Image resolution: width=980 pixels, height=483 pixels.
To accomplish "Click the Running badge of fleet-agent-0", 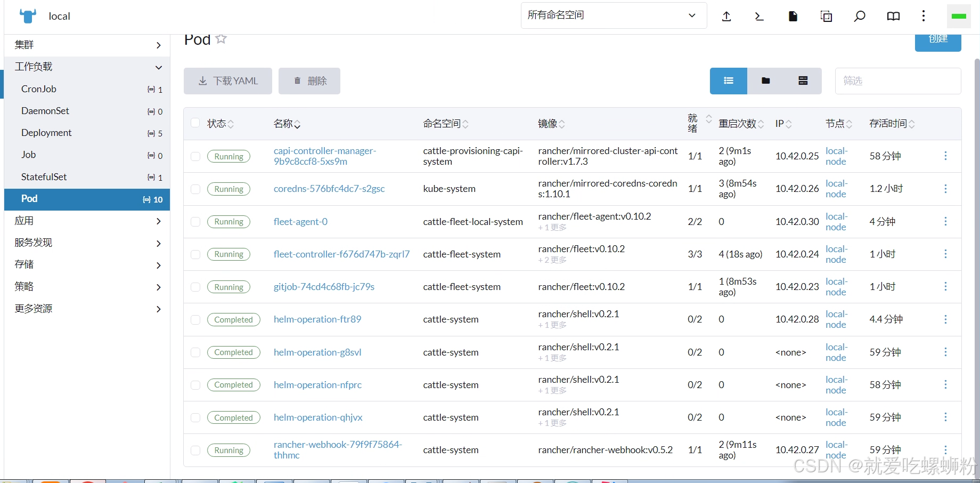I will pos(228,221).
